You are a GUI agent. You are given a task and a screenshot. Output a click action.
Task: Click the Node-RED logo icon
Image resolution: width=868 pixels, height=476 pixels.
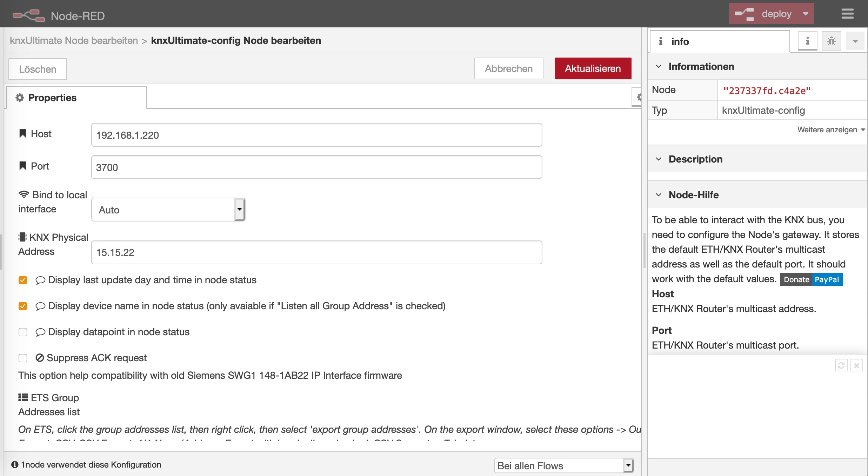pyautogui.click(x=29, y=15)
